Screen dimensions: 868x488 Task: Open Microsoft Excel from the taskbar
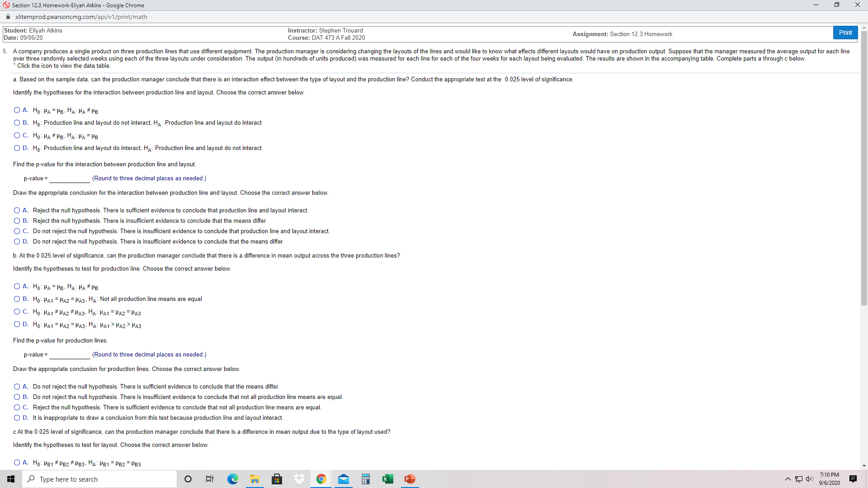387,479
